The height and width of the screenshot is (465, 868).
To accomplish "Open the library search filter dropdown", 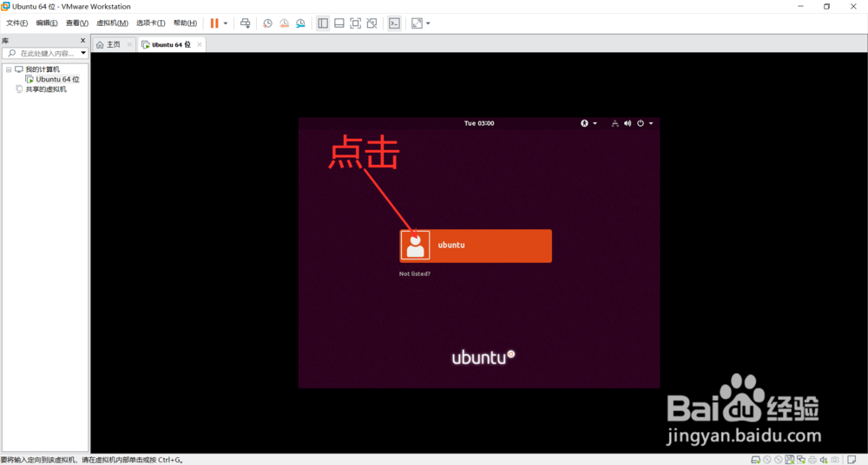I will pyautogui.click(x=83, y=53).
